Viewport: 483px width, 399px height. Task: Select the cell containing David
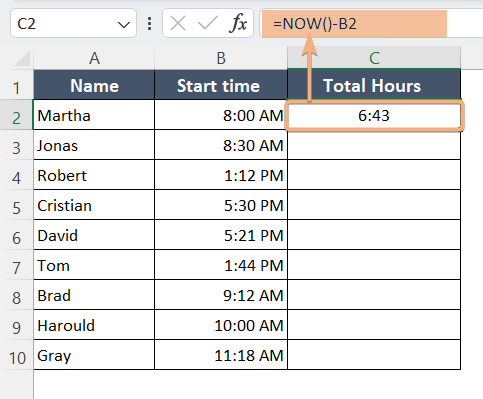point(94,235)
